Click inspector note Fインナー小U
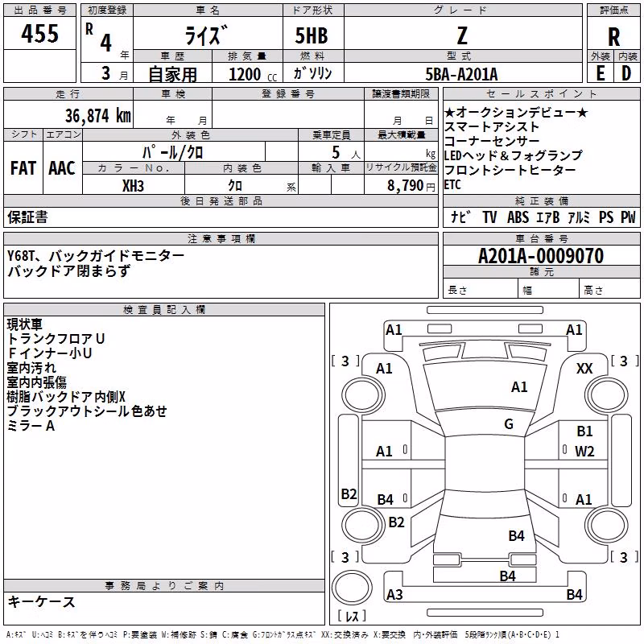644x644 pixels. [50, 353]
